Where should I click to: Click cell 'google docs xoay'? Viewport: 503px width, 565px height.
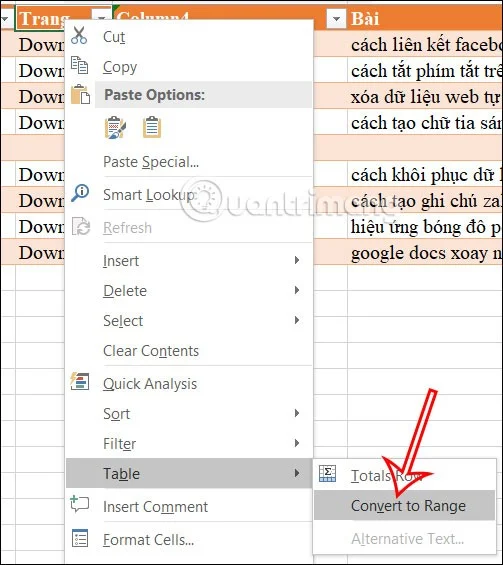click(x=425, y=252)
